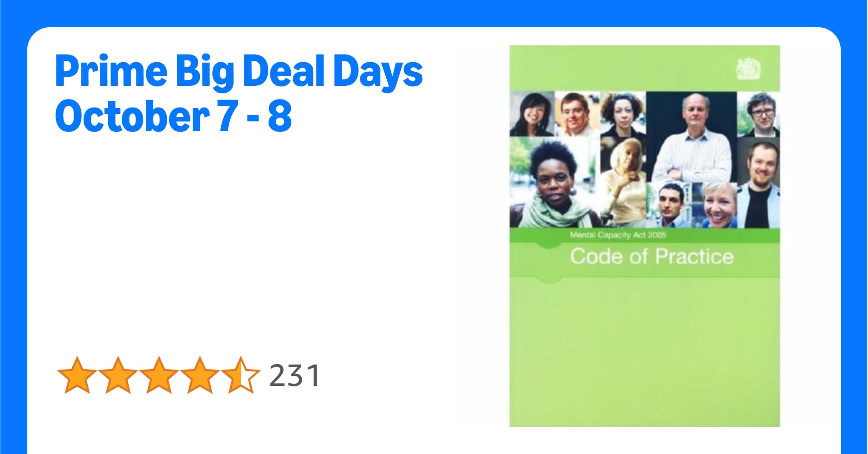This screenshot has height=454, width=868.
Task: Select the third rating star
Action: pos(159,375)
